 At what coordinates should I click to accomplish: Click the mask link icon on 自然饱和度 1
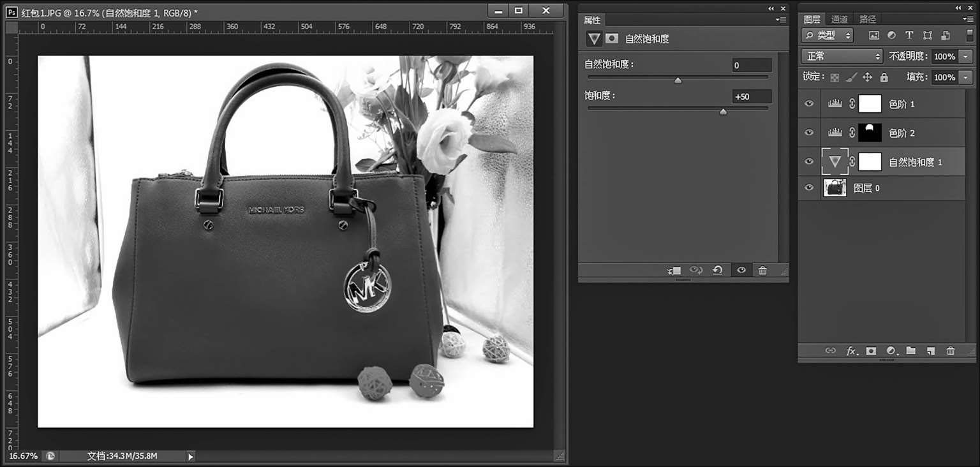[x=852, y=161]
